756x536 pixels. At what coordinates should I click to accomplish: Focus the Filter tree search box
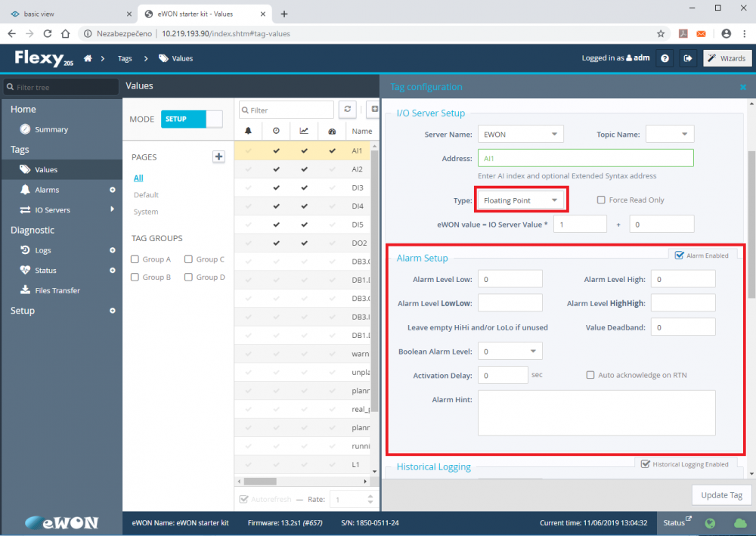click(x=60, y=87)
